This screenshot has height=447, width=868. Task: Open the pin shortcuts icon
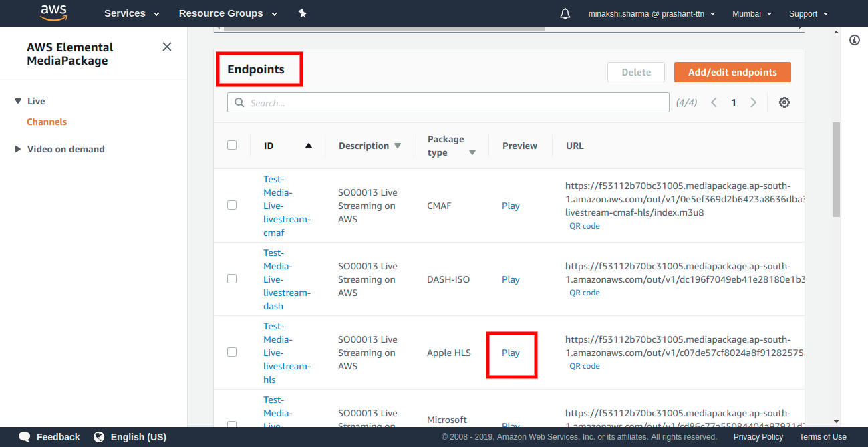[302, 13]
